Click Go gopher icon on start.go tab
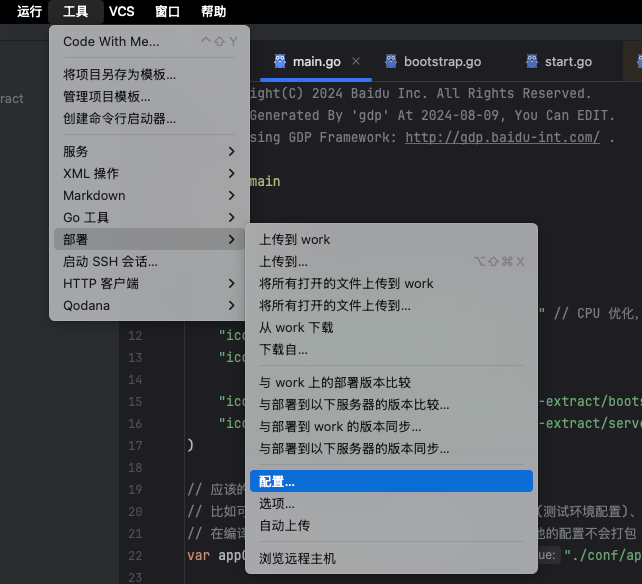 coord(532,61)
